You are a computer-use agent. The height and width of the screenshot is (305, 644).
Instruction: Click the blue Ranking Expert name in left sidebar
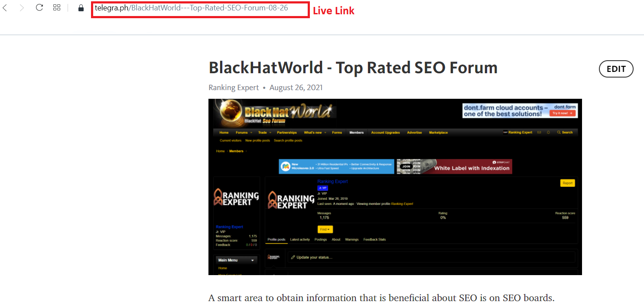point(229,227)
